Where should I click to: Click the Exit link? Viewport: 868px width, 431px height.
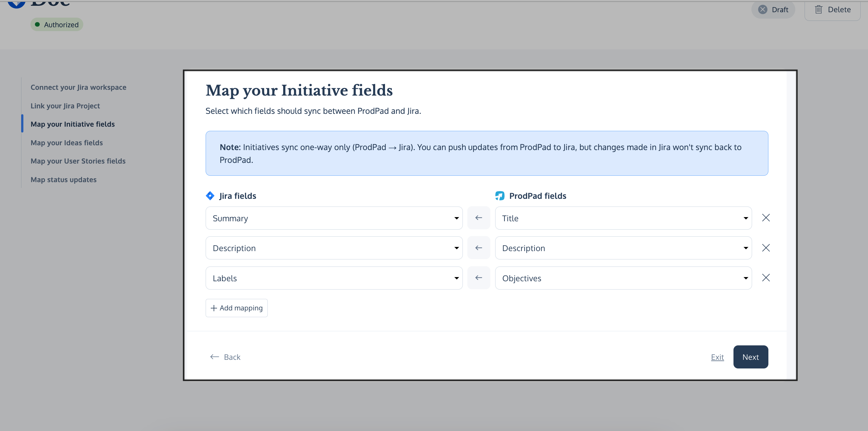717,357
